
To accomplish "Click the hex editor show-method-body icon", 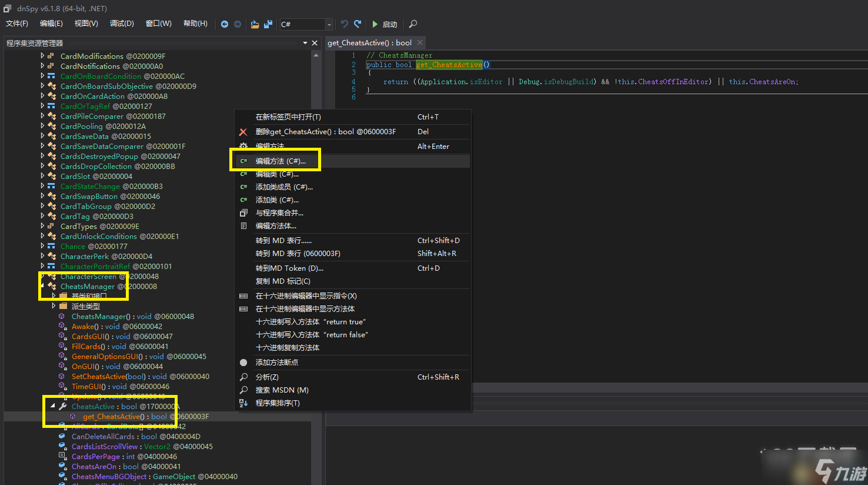I will (x=243, y=309).
